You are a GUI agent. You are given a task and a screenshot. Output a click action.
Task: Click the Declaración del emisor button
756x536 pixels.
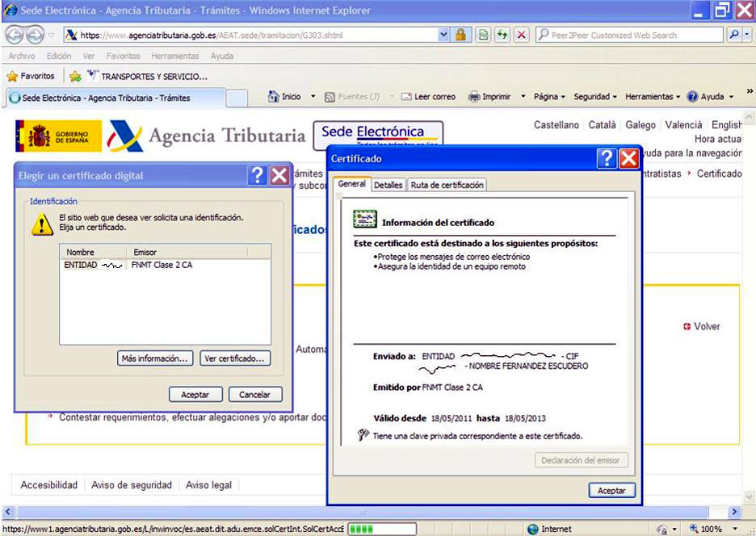click(x=581, y=460)
